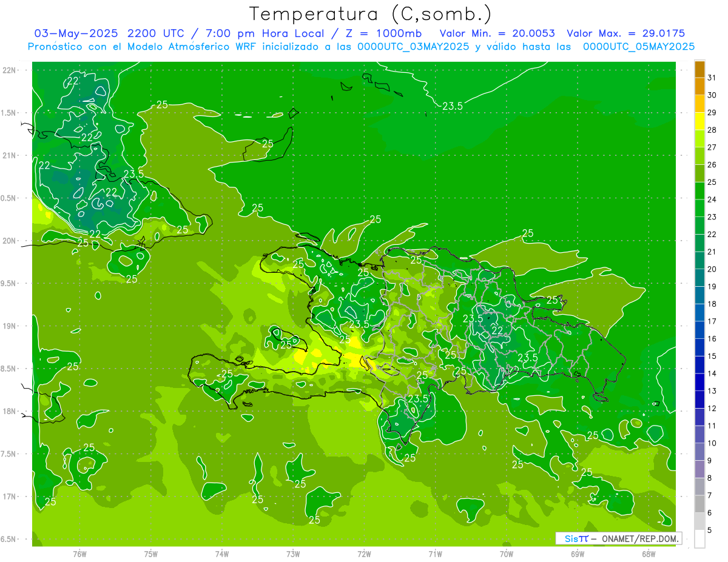
Task: Pick the white swatch below the 5 label
Action: (699, 539)
